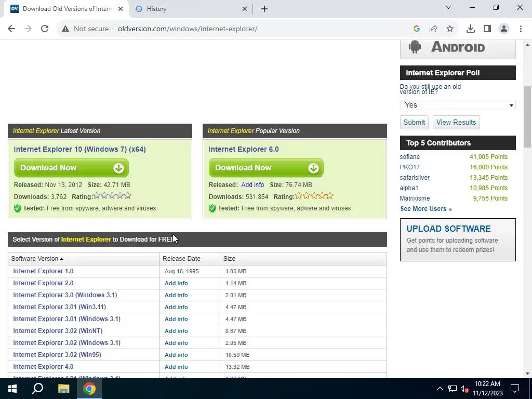Reload the page with the refresh icon
532x399 pixels.
[45, 29]
